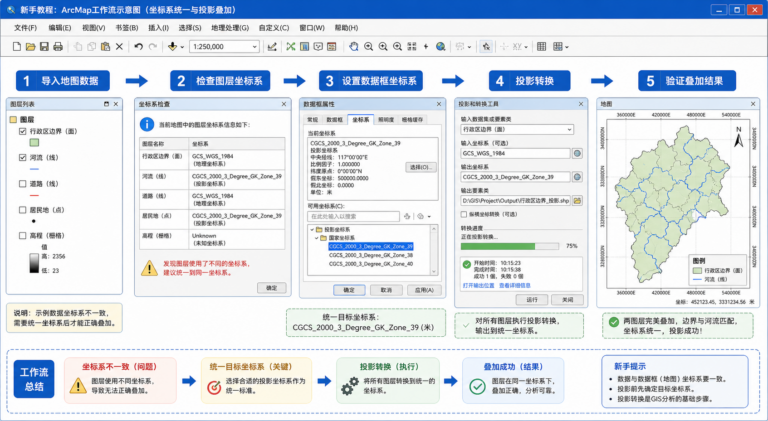
Task: Click the house icon button in the toolbar
Action: point(486,47)
